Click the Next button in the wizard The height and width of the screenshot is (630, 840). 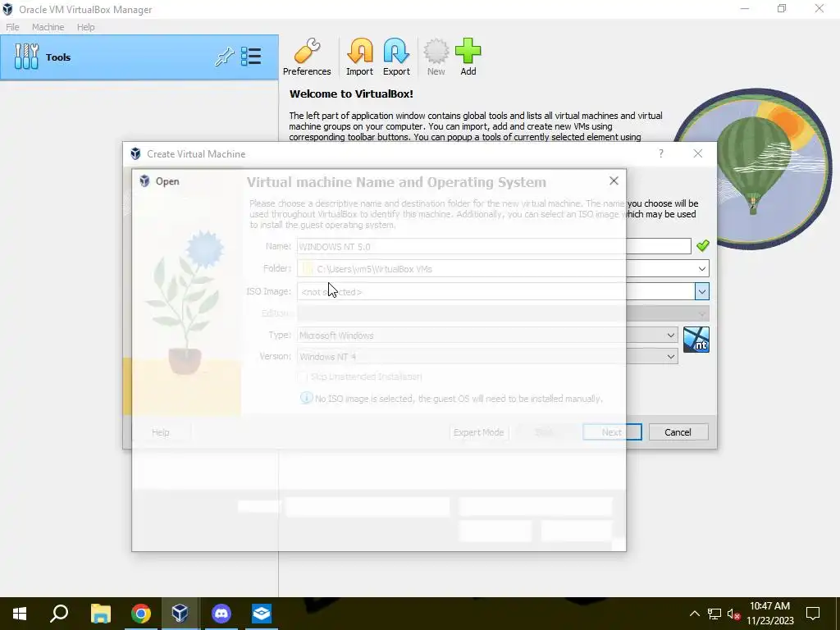pyautogui.click(x=612, y=432)
